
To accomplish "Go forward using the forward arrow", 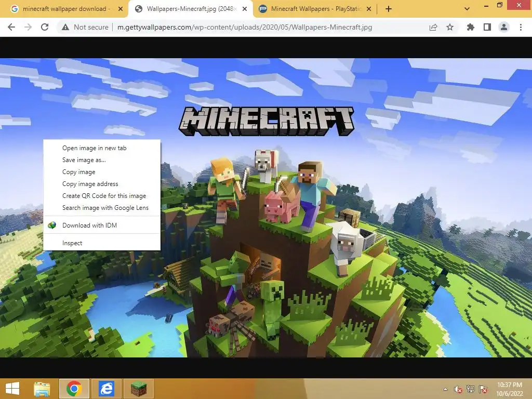I will (28, 27).
